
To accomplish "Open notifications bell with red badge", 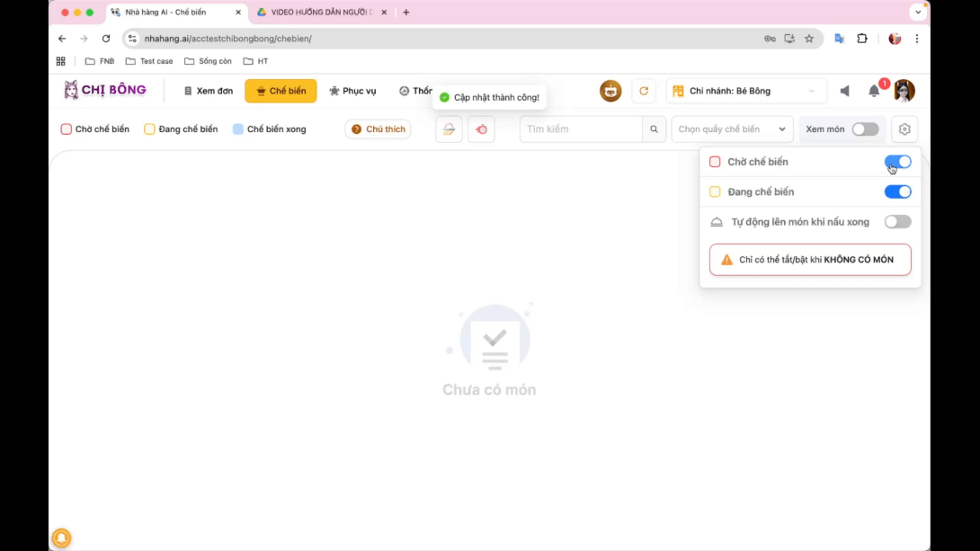I will pos(874,91).
